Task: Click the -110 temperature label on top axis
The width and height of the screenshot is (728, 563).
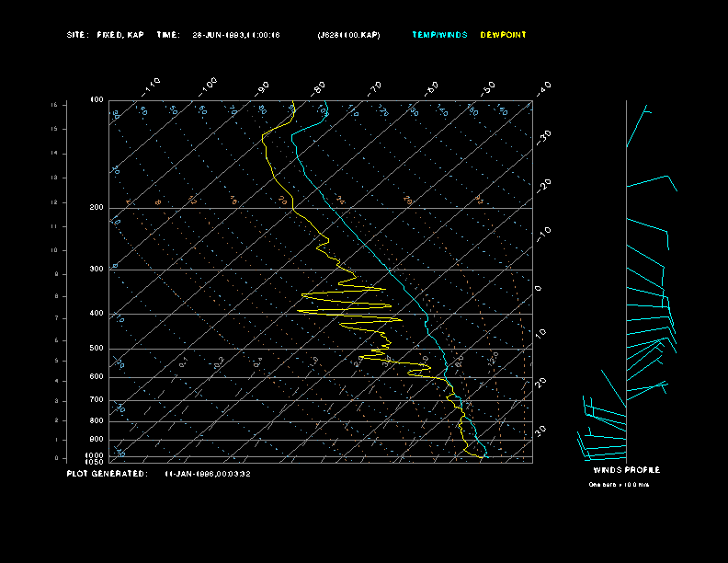Action: [153, 86]
